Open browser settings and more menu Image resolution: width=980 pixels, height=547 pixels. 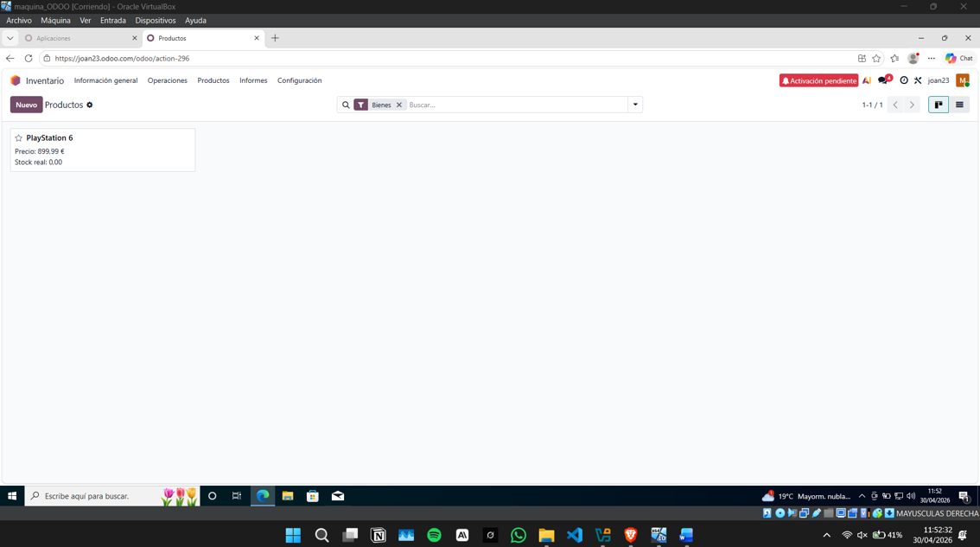[x=932, y=58]
